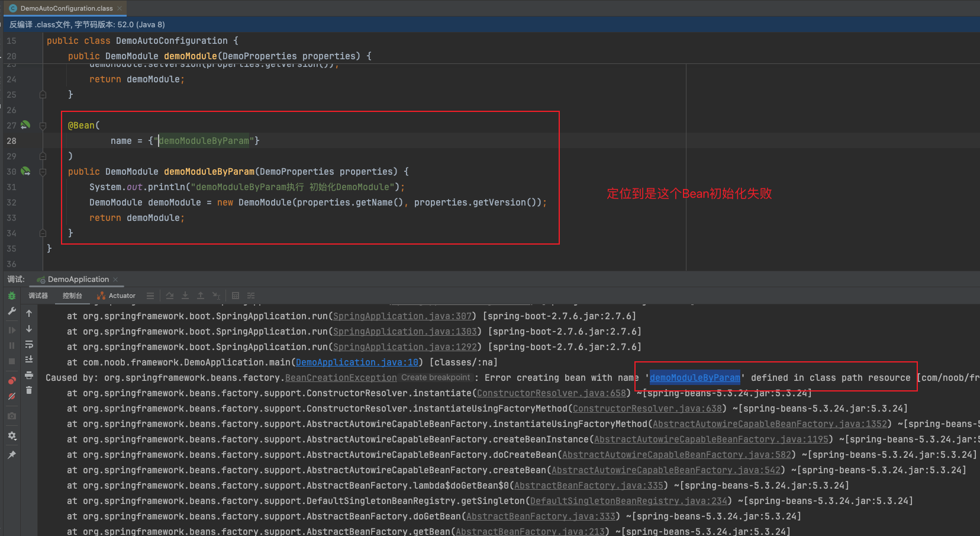Screen dimensions: 980x536
Task: Click the Spring bean gutter icon at line 30
Action: pos(25,171)
